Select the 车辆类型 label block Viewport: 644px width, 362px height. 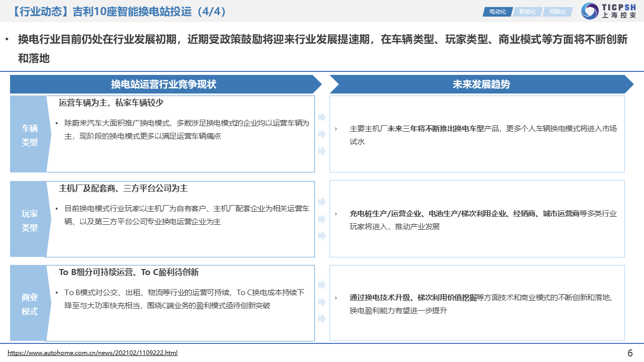click(x=29, y=135)
